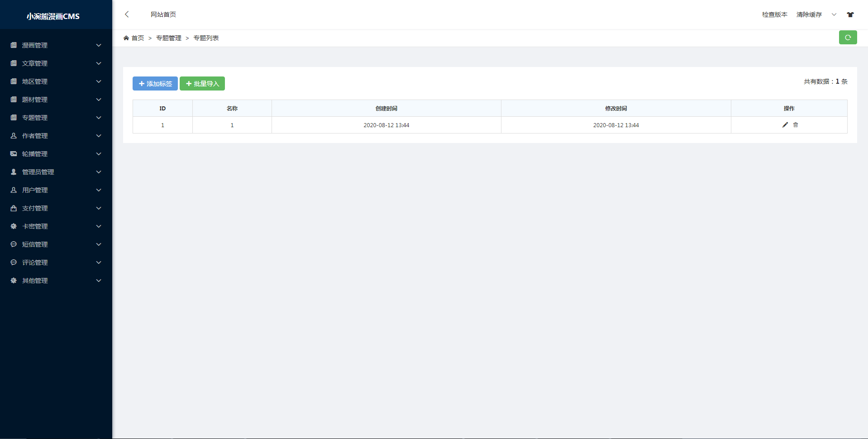Click the home icon in breadcrumb
This screenshot has width=868, height=439.
126,38
